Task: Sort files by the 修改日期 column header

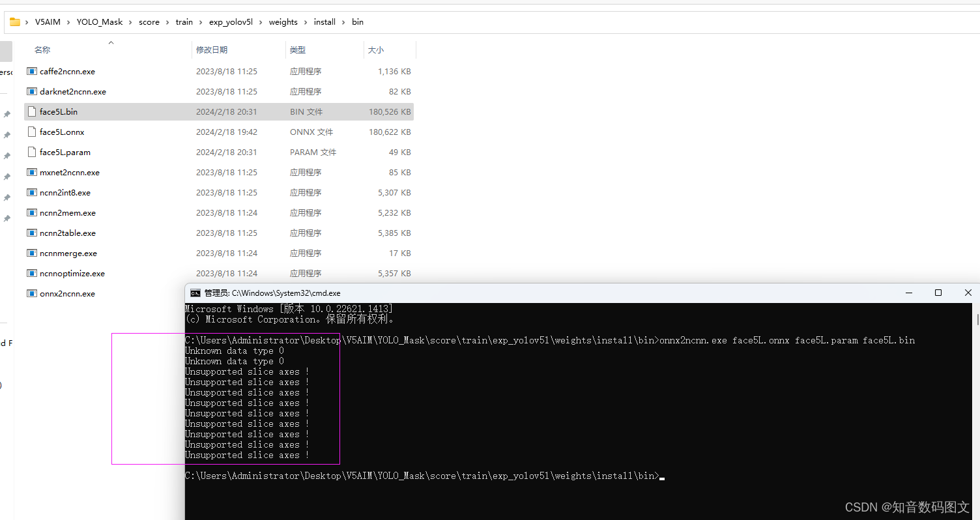Action: point(213,50)
